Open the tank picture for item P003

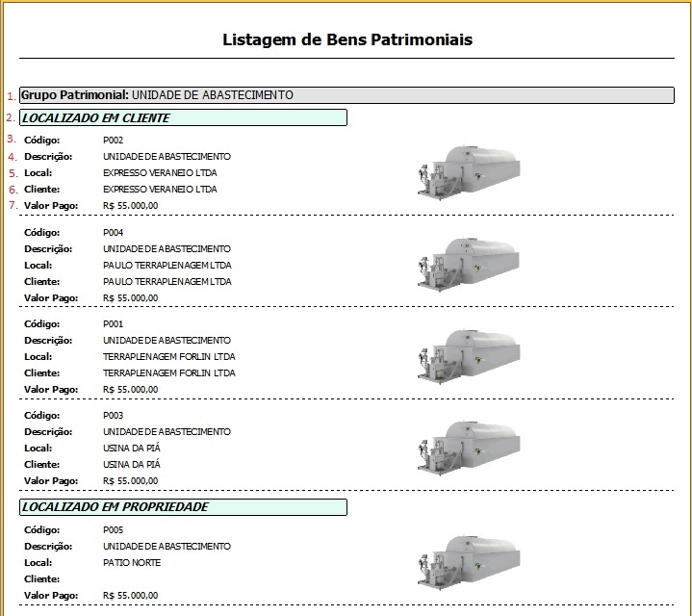point(469,446)
